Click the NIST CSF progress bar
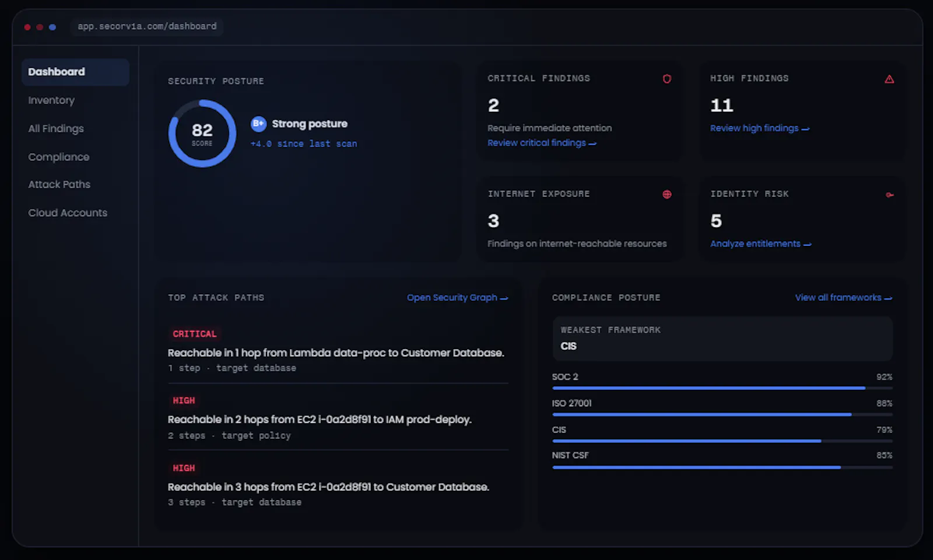 pos(722,467)
